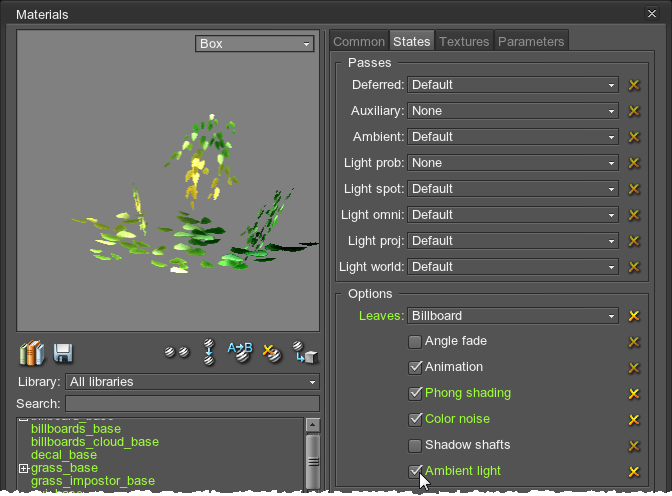The image size is (672, 496).
Task: Reset the Leaves option with its X icon
Action: point(633,316)
